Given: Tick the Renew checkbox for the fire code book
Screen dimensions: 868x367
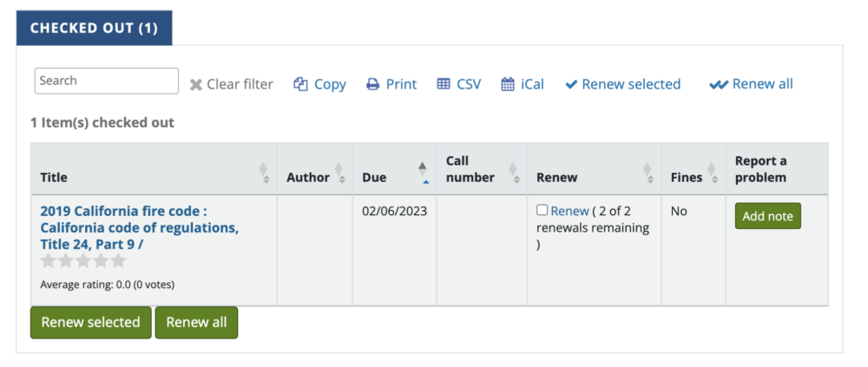Looking at the screenshot, I should pyautogui.click(x=542, y=210).
